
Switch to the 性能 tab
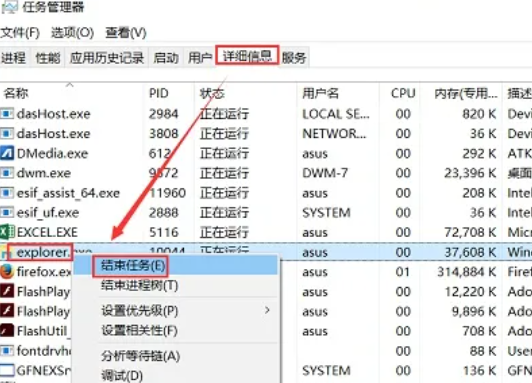click(x=48, y=57)
